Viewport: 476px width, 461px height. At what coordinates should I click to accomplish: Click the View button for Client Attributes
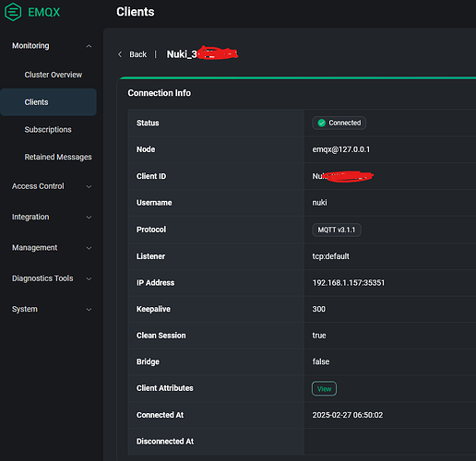coord(324,389)
